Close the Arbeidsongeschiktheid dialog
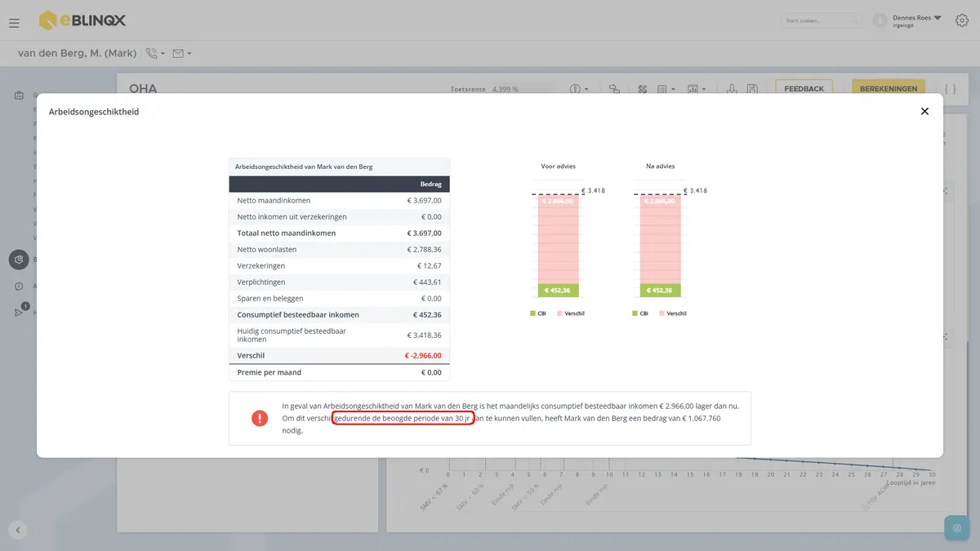This screenshot has width=980, height=551. tap(924, 112)
